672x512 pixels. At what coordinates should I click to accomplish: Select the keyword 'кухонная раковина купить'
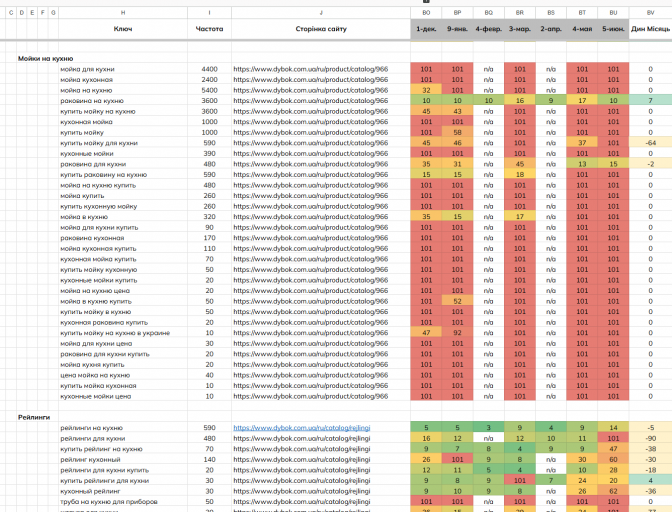pos(104,322)
